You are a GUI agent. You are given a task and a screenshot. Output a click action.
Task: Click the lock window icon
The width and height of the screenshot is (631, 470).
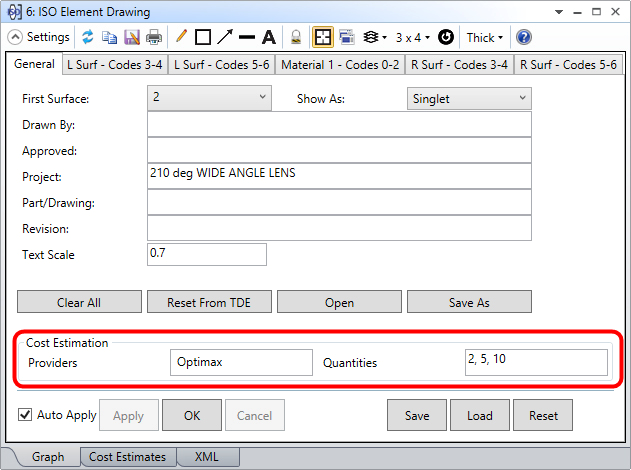296,37
